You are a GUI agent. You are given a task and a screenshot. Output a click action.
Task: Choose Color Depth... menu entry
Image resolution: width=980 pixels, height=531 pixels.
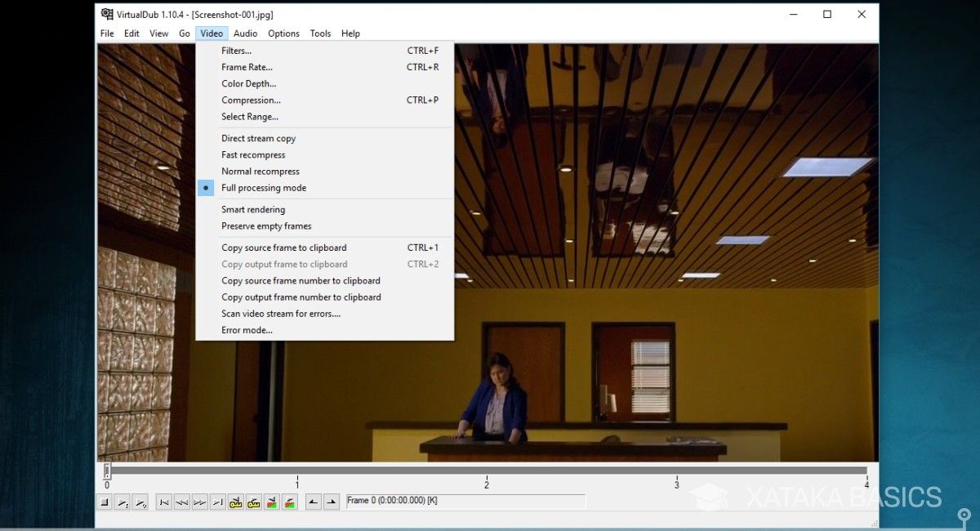click(325, 83)
